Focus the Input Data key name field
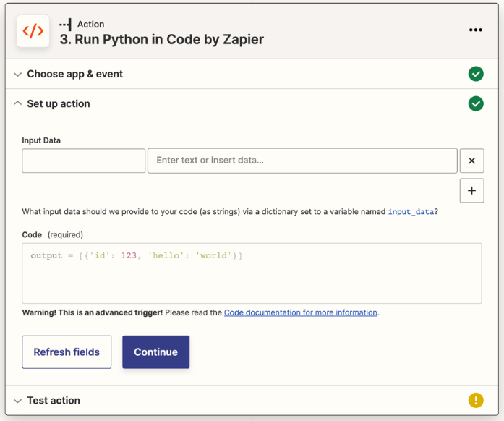Screen dimensions: 504x421 (84, 161)
